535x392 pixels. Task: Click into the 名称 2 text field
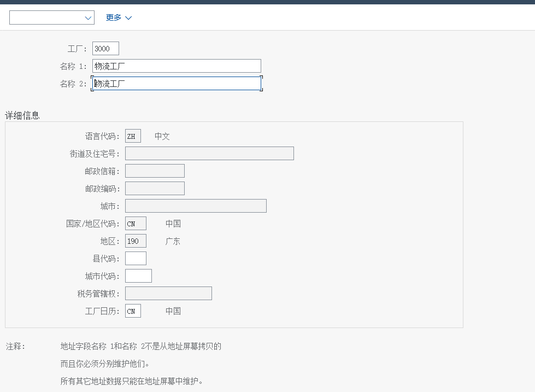click(x=177, y=84)
